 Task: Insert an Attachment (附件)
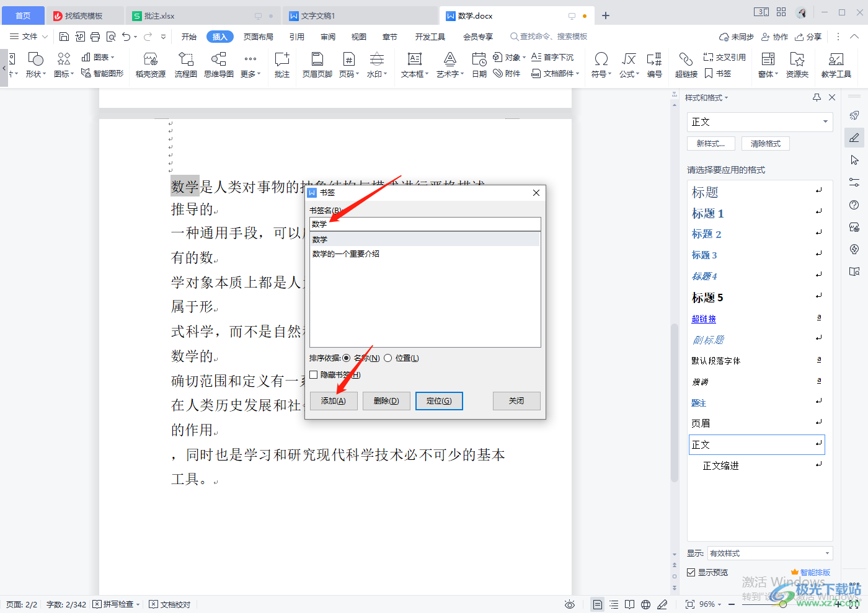[507, 74]
